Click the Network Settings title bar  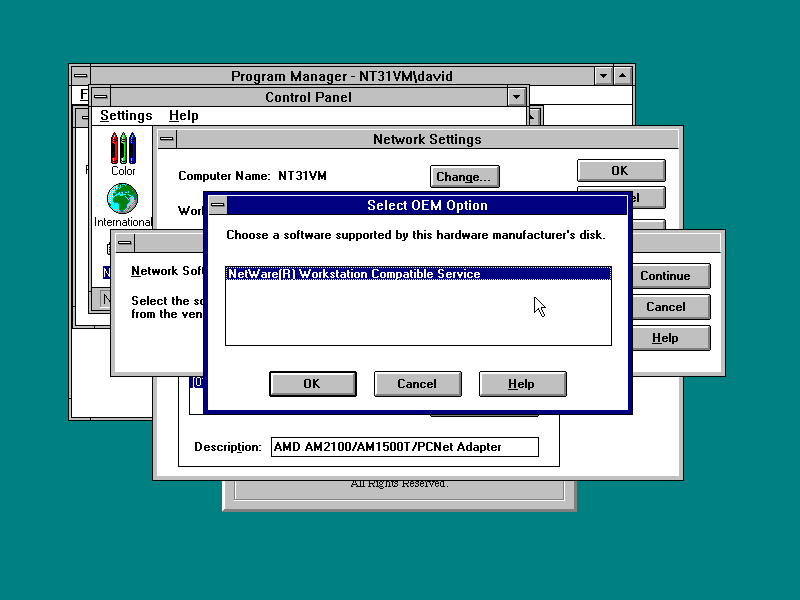point(427,139)
